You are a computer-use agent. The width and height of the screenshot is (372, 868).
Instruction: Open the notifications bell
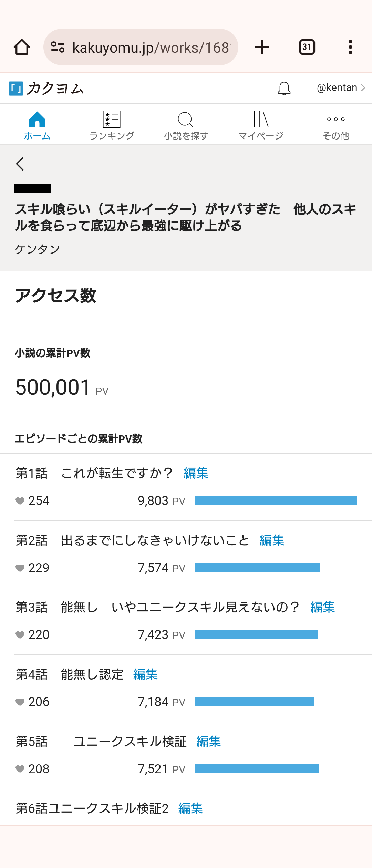coord(284,88)
